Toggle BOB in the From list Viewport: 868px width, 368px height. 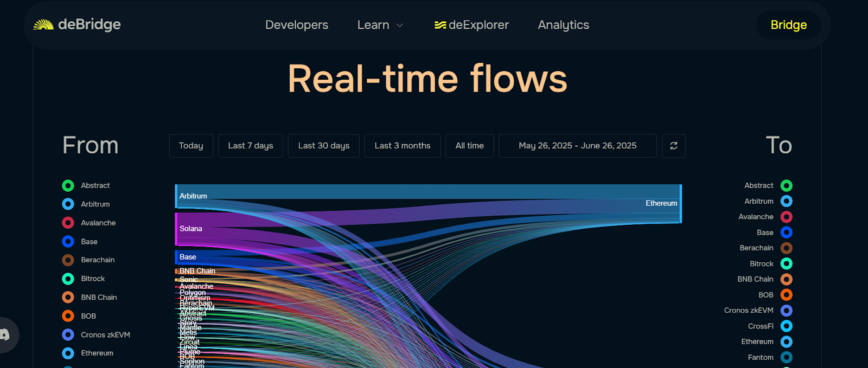[x=79, y=316]
